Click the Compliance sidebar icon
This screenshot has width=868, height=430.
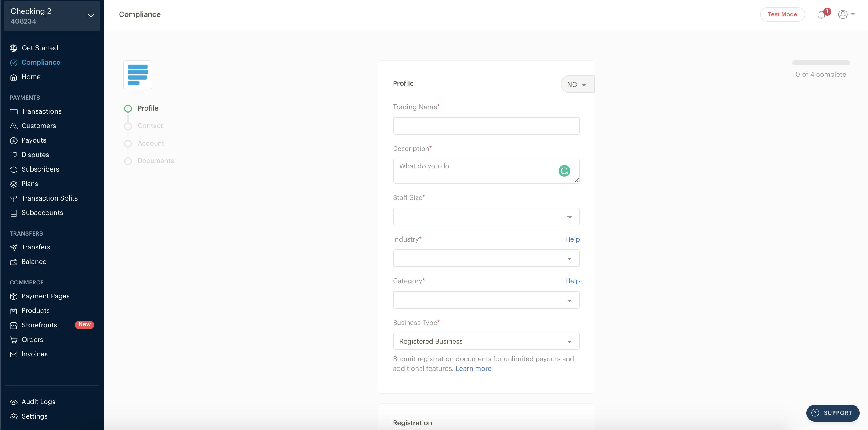(13, 62)
